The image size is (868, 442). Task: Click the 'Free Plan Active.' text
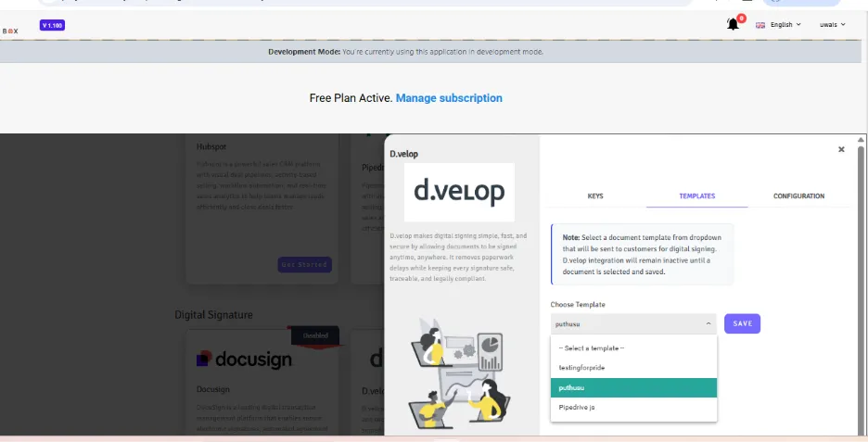tap(351, 98)
